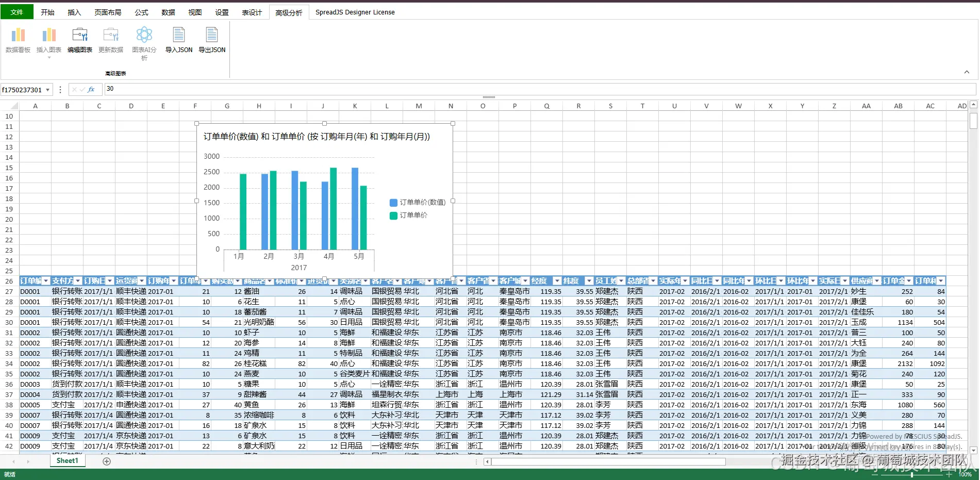This screenshot has height=480, width=980.
Task: Select the Sheet1 sheet tab
Action: 67,461
